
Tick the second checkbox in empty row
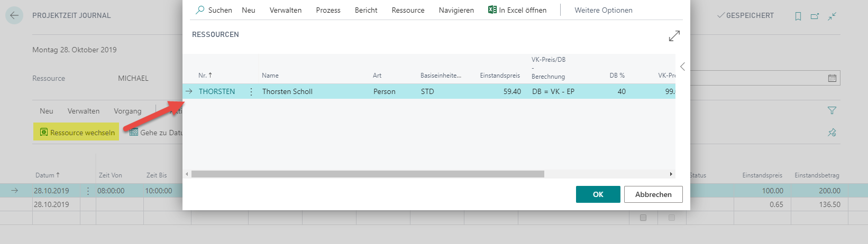tap(672, 218)
